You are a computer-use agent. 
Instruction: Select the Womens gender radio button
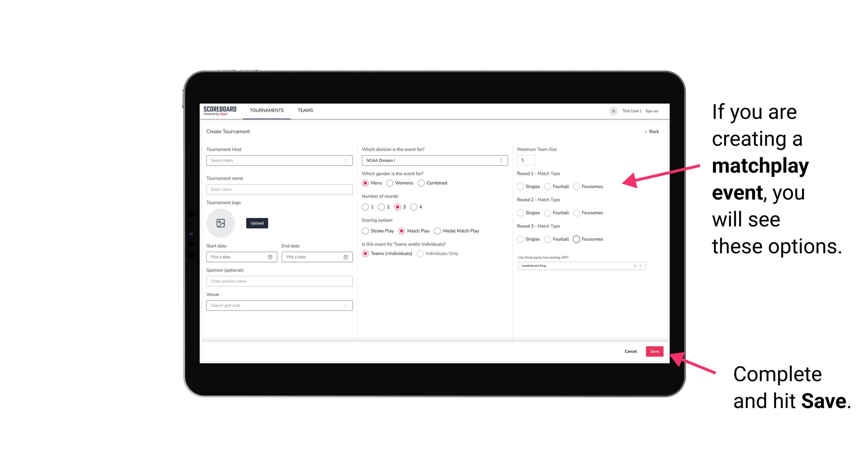click(390, 183)
